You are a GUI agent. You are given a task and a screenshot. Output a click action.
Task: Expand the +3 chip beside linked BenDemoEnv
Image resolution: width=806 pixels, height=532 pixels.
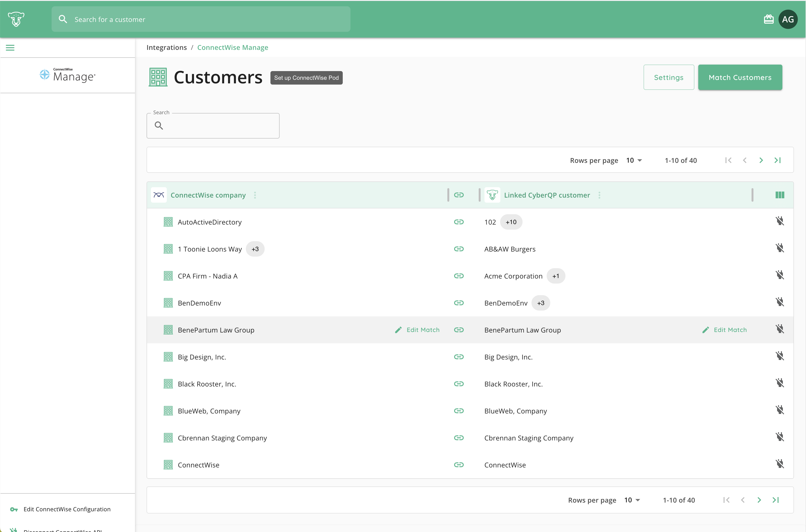[541, 303]
